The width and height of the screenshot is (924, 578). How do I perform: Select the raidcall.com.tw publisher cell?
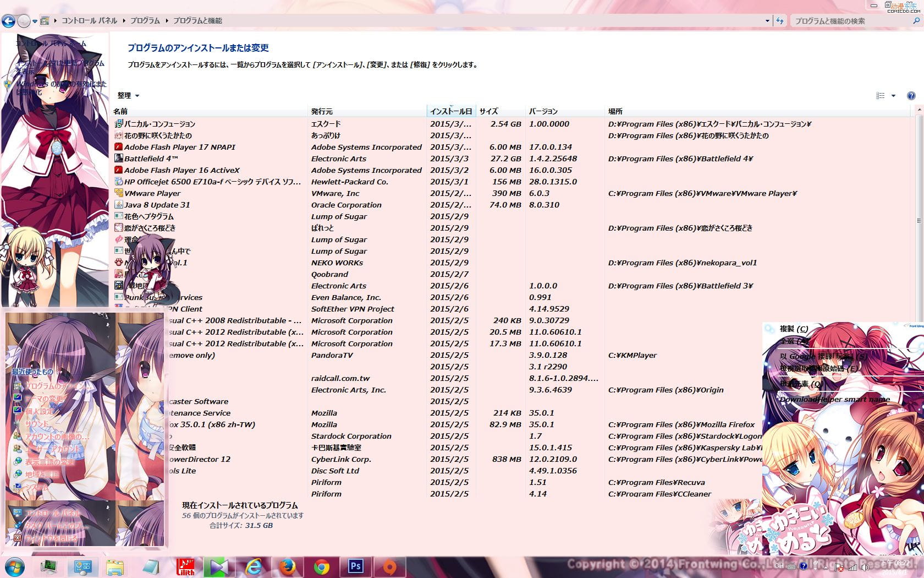(x=340, y=378)
